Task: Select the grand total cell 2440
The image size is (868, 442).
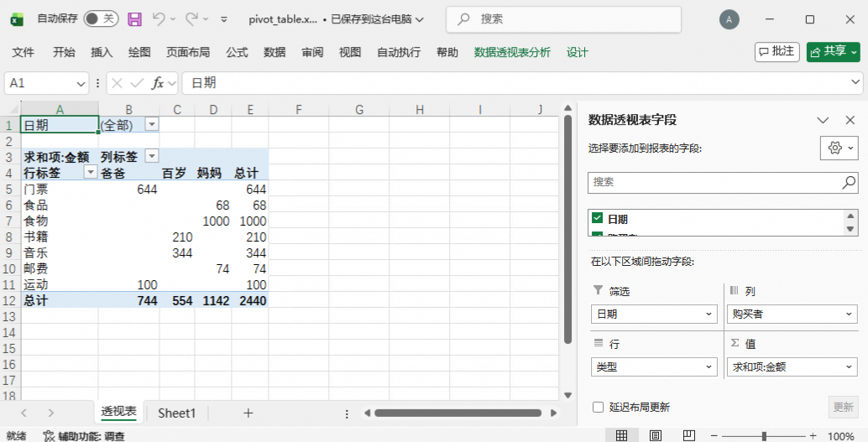Action: tap(250, 300)
